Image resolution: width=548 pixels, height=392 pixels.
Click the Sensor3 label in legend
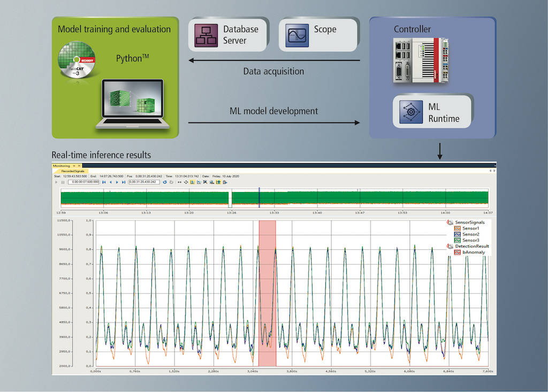(x=471, y=240)
